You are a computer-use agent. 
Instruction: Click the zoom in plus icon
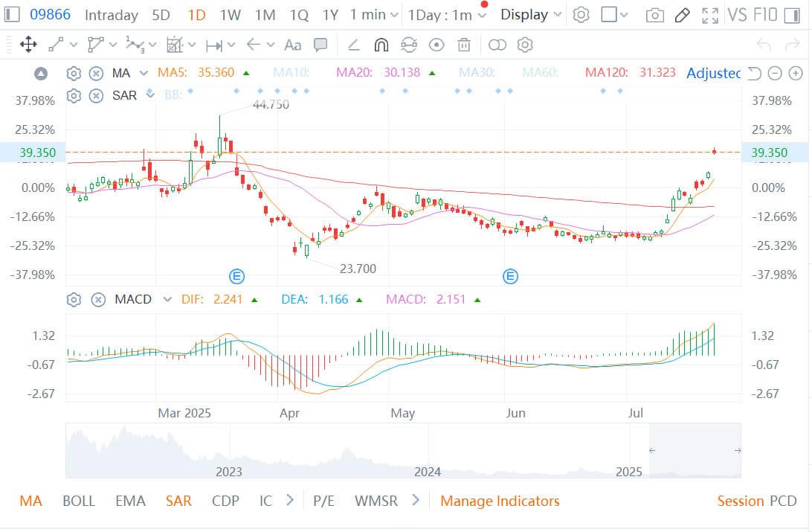point(796,73)
